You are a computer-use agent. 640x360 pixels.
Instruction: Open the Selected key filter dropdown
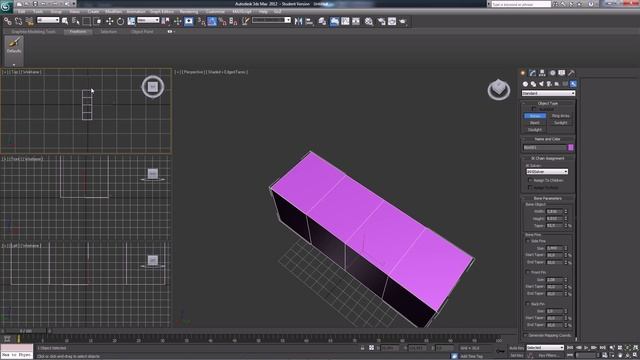click(x=545, y=348)
